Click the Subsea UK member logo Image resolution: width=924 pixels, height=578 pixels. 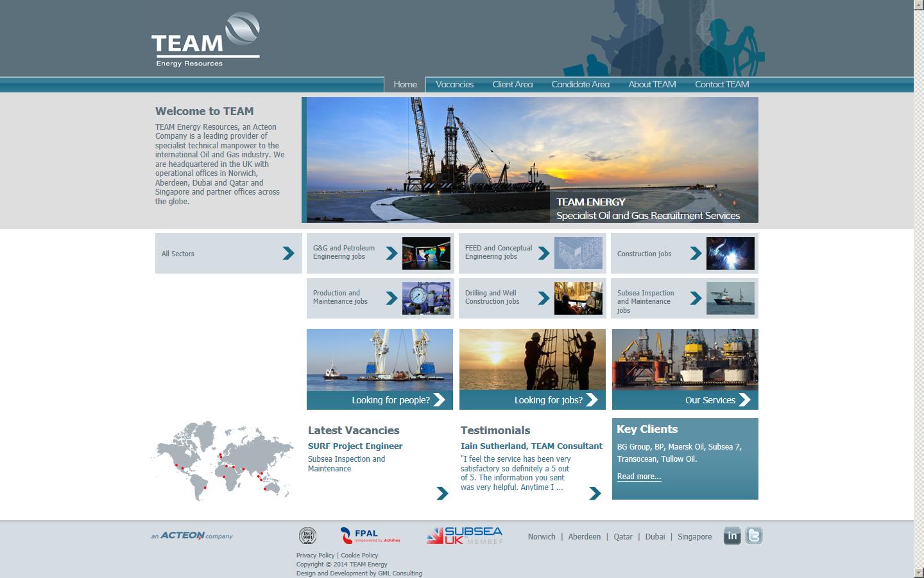[x=465, y=536]
